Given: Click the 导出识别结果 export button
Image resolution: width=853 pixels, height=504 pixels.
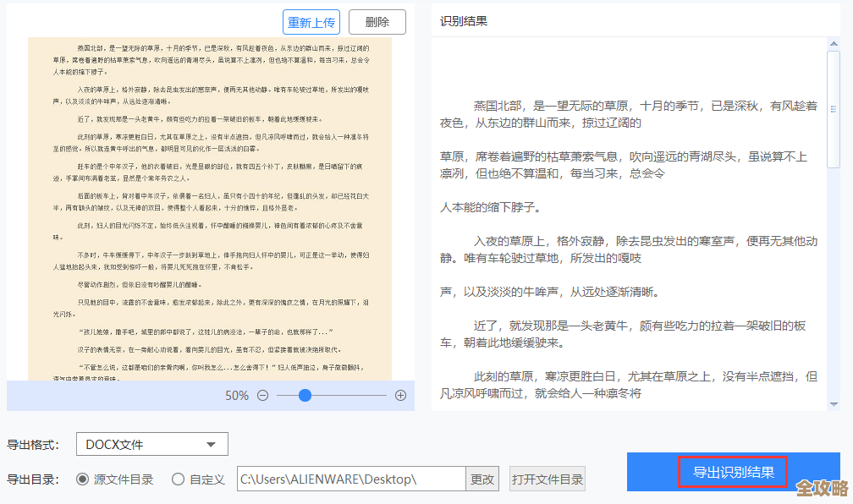Looking at the screenshot, I should point(733,473).
